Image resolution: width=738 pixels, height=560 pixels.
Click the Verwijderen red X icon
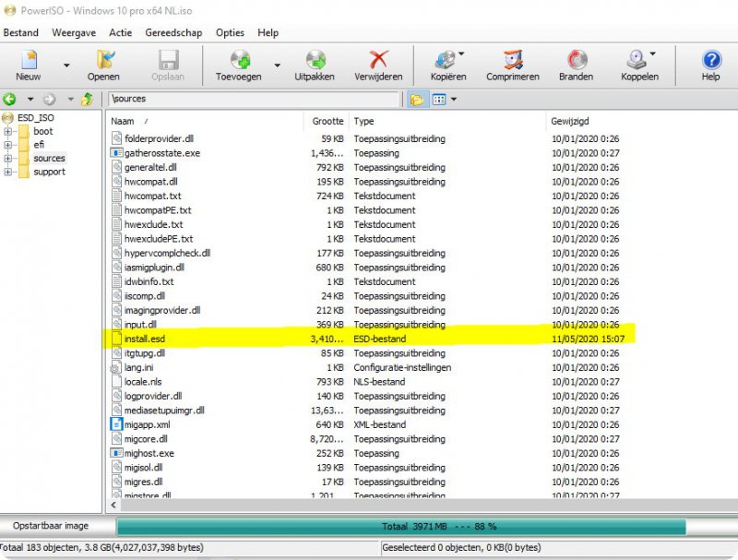coord(378,62)
